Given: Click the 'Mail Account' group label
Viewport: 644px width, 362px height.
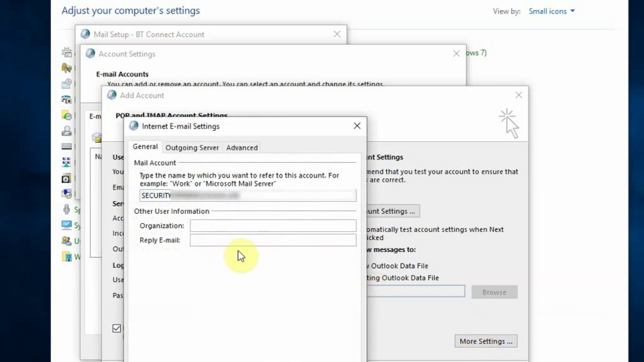Looking at the screenshot, I should pos(155,163).
